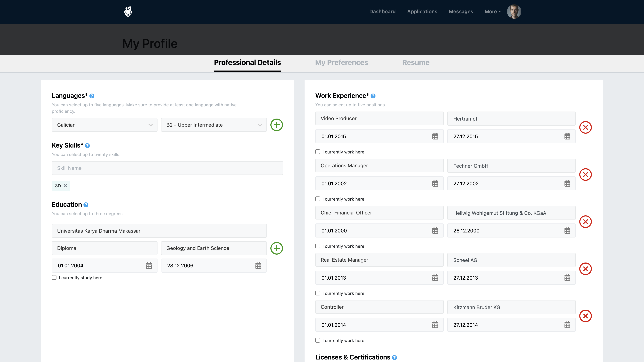Check 'I currently study here' box
Image resolution: width=644 pixels, height=362 pixels.
tap(54, 277)
